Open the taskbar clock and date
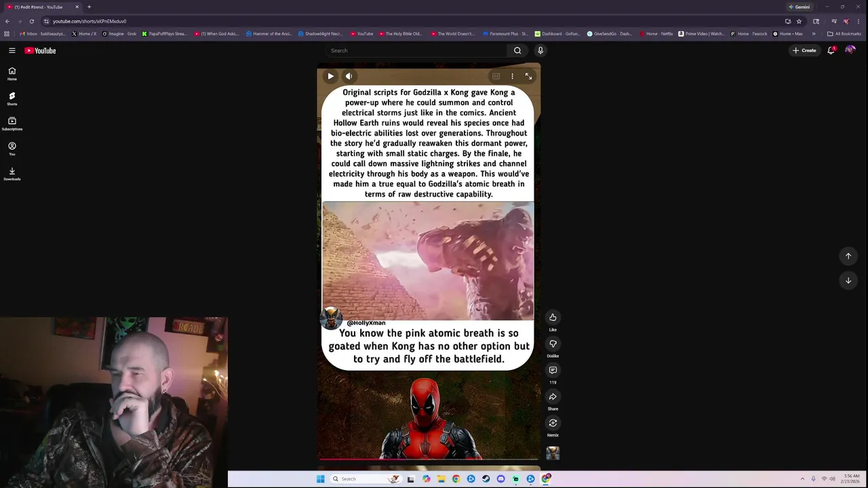Screen dimensions: 868x488 point(852,479)
